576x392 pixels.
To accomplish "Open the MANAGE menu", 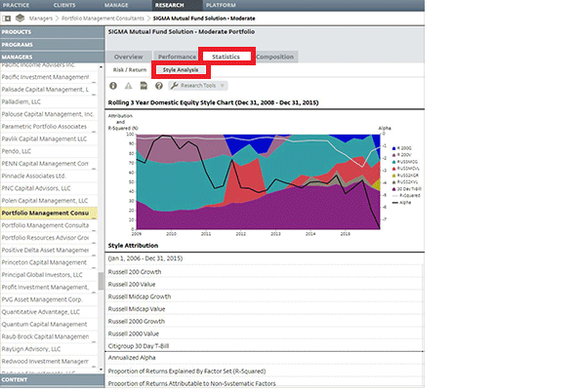I will point(116,5).
